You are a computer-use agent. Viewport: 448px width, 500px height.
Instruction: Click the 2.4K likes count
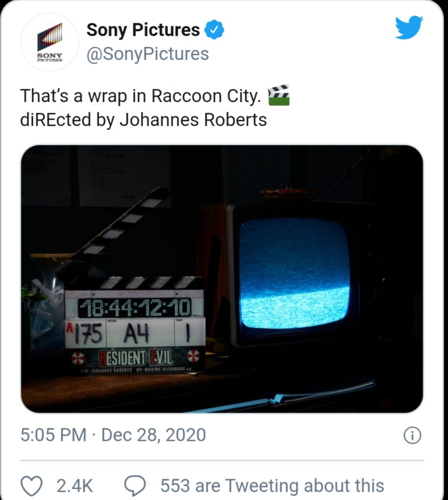(x=75, y=486)
